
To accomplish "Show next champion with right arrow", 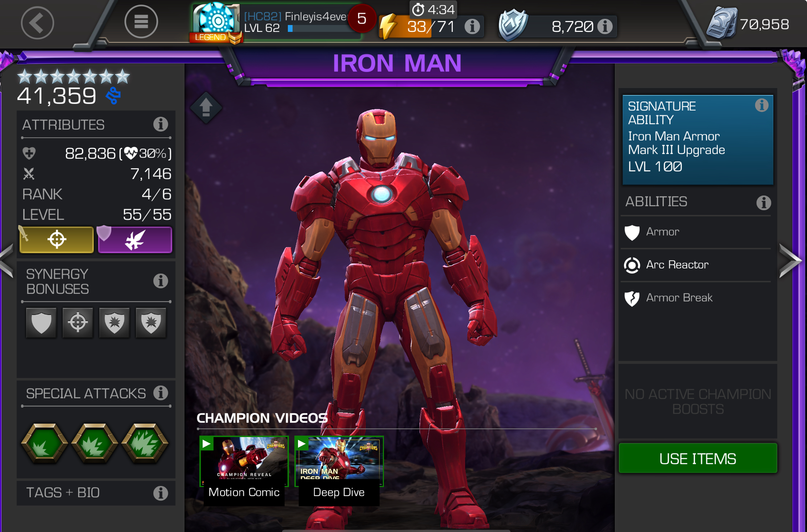I will [790, 261].
